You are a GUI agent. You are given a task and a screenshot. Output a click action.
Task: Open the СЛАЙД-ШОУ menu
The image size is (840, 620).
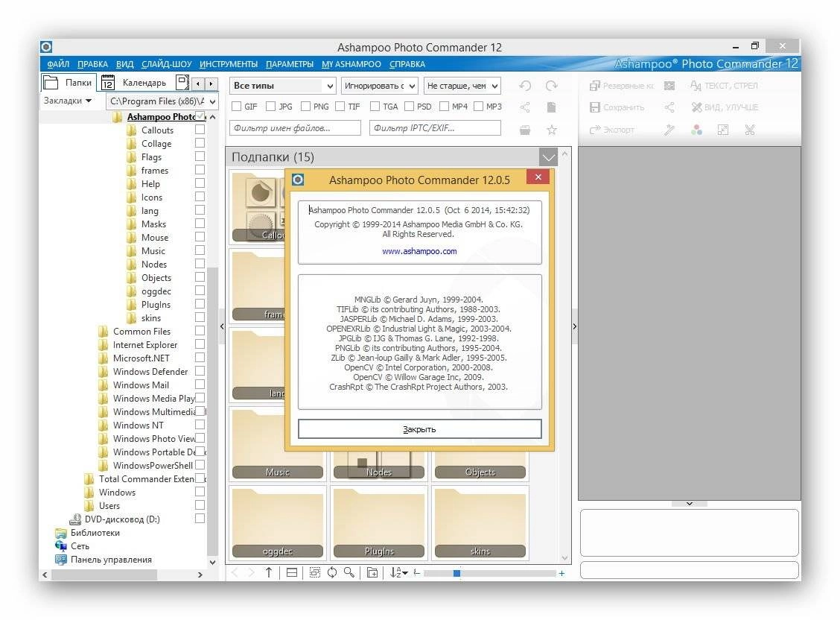(167, 64)
